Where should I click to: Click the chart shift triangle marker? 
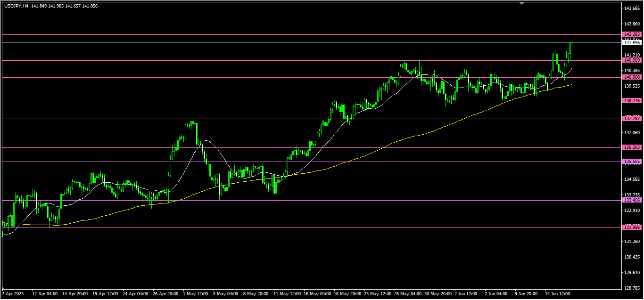[521, 3]
